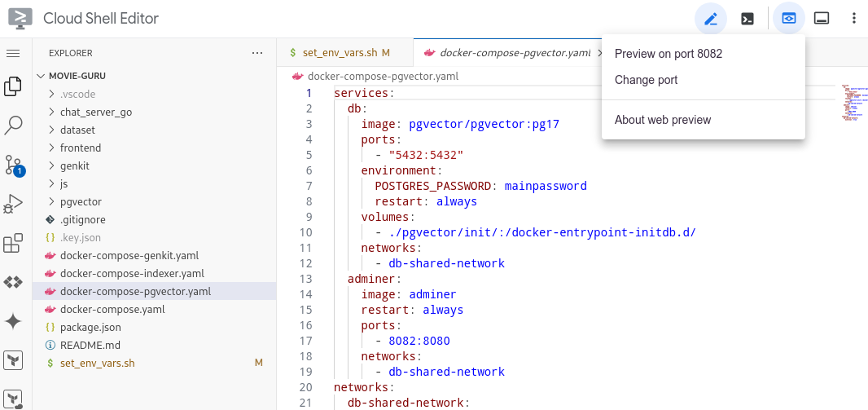Screen dimensions: 868x410
Task: Select Preview on port 8082
Action: [703, 54]
